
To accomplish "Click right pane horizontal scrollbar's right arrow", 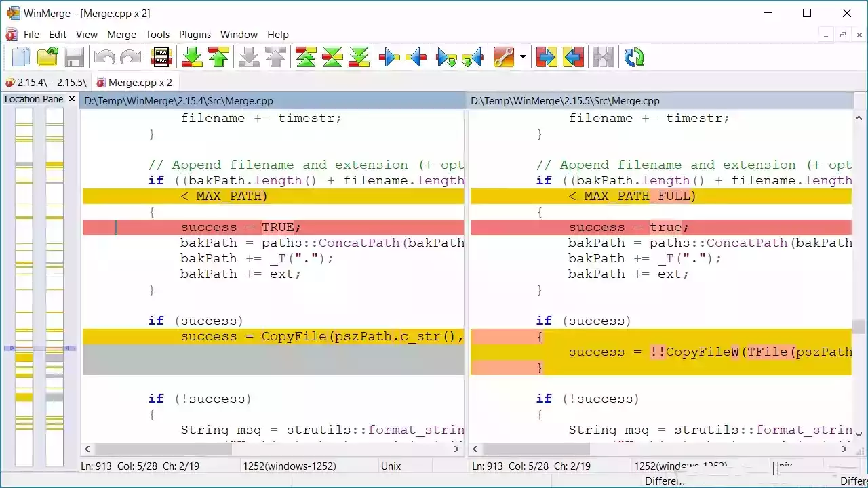I will (x=845, y=449).
